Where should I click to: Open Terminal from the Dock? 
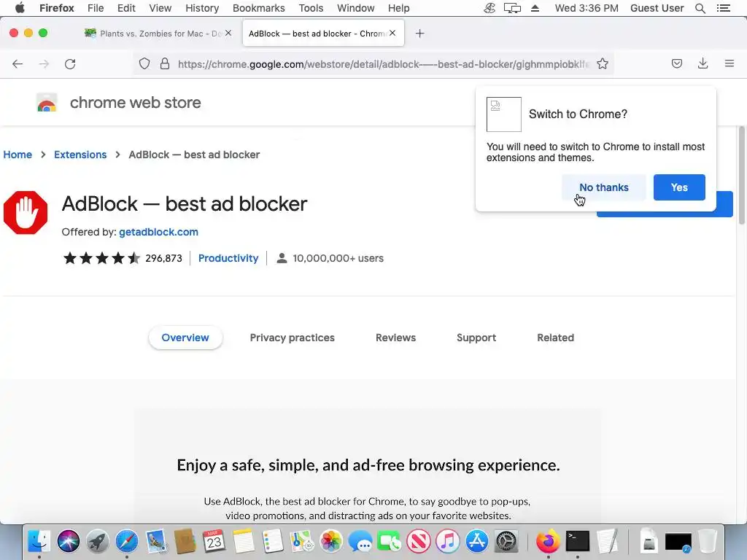pos(578,542)
